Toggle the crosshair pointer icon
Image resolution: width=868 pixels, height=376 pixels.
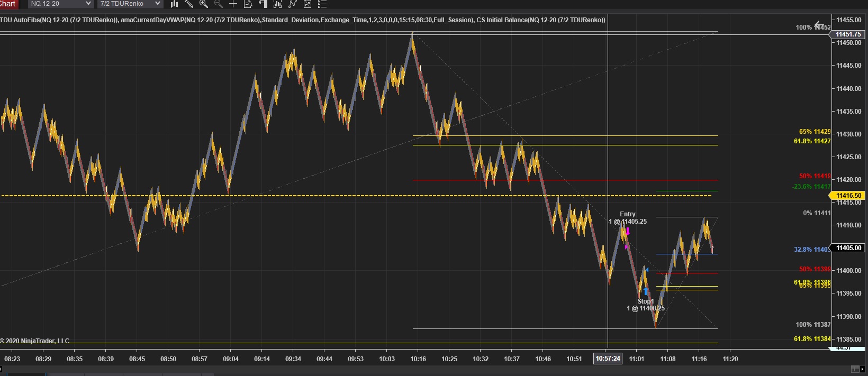233,4
